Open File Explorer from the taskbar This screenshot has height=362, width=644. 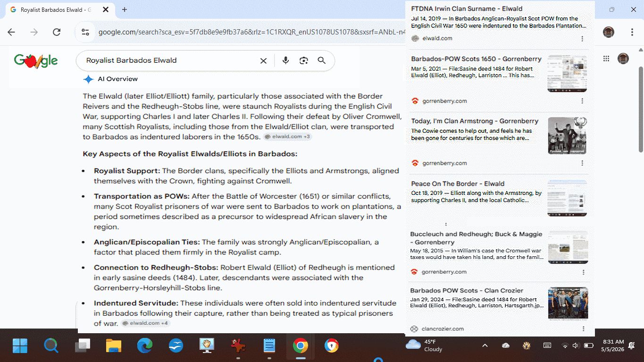(114, 346)
